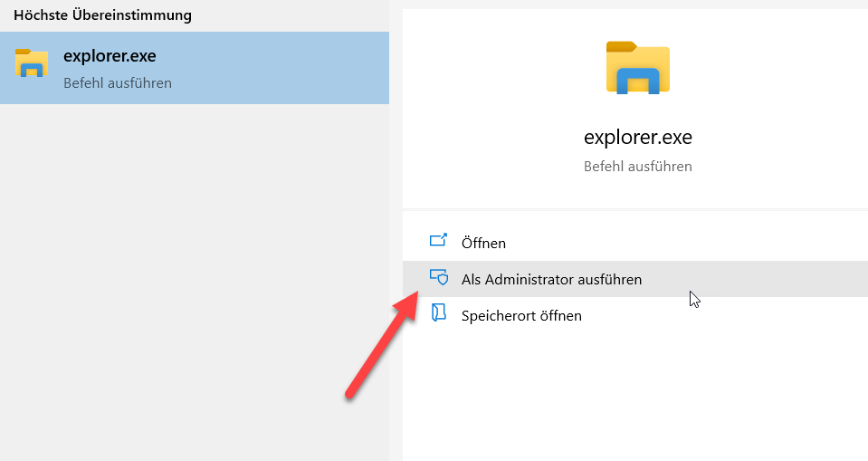Image resolution: width=868 pixels, height=461 pixels.
Task: Click the explorer.exe title in preview pane
Action: (638, 137)
